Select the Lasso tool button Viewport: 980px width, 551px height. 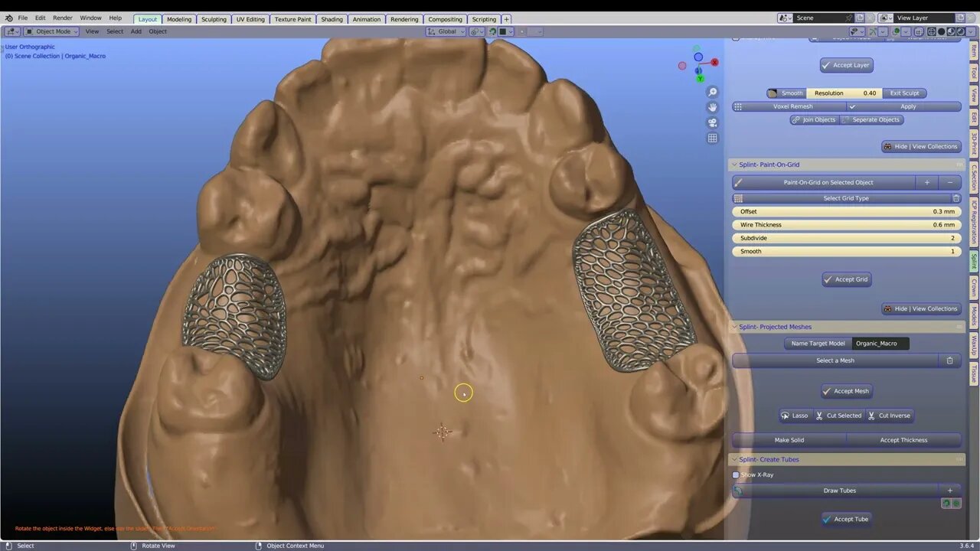click(795, 416)
